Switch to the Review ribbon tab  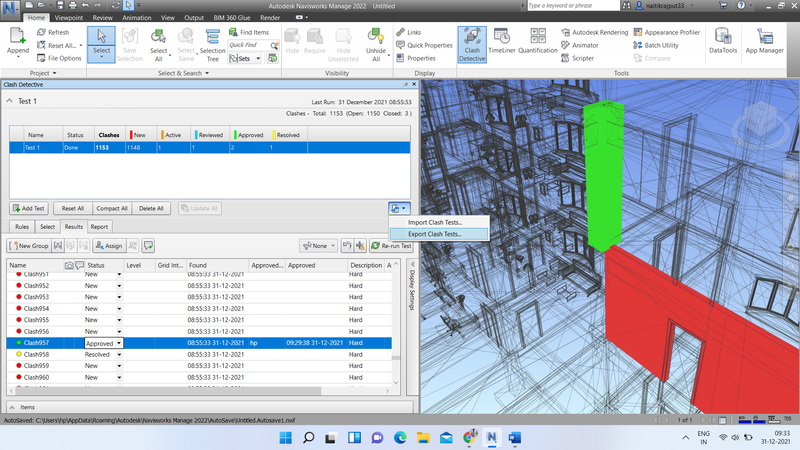pos(103,17)
